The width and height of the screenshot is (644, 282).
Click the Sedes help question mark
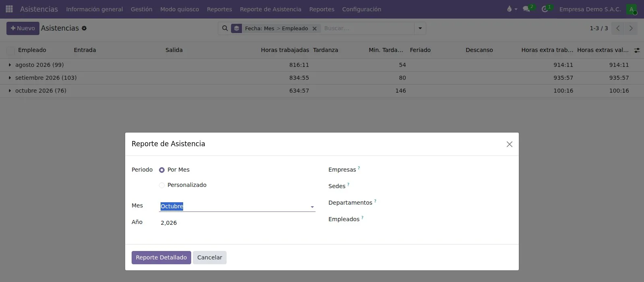pos(348,185)
